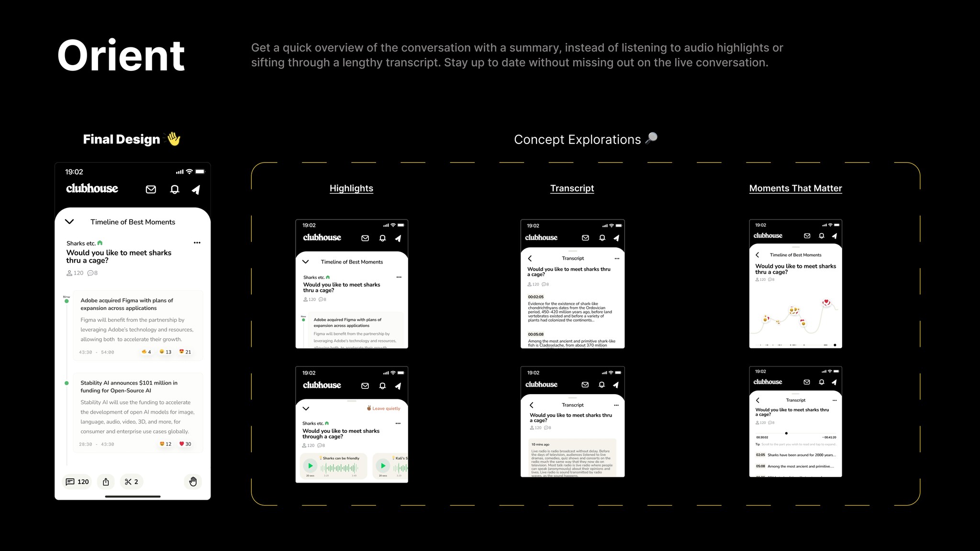Click the send/invite icon in header
Image resolution: width=980 pixels, height=551 pixels.
[x=195, y=190]
